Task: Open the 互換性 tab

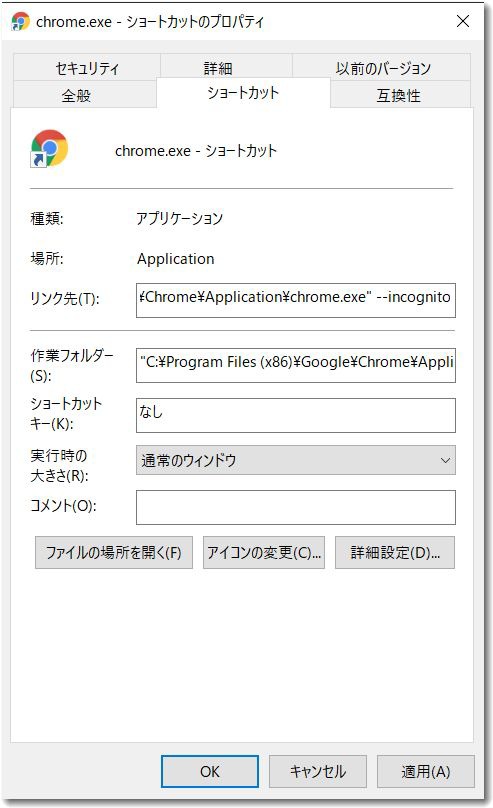Action: (x=400, y=95)
